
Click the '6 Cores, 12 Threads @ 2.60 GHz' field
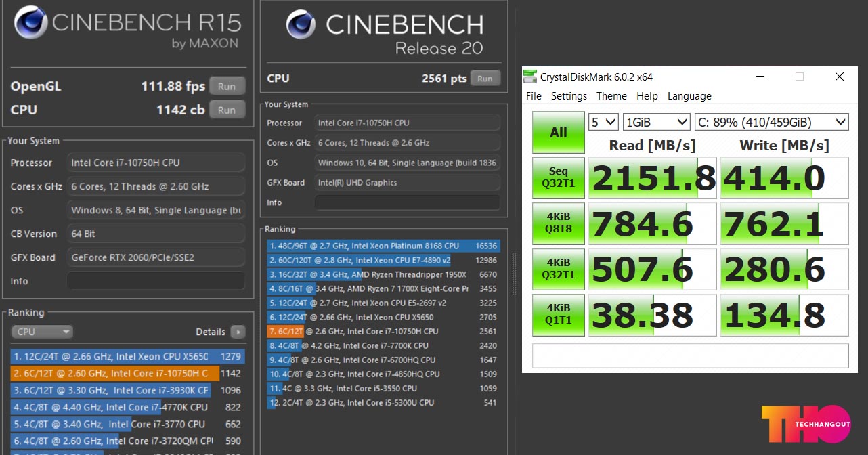click(x=156, y=186)
